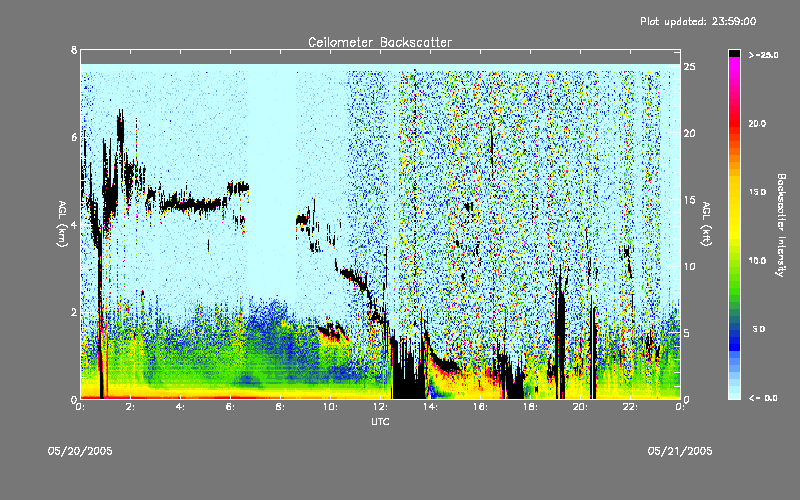
Task: Click the '18:' UTC tick label
Action: pyautogui.click(x=530, y=407)
